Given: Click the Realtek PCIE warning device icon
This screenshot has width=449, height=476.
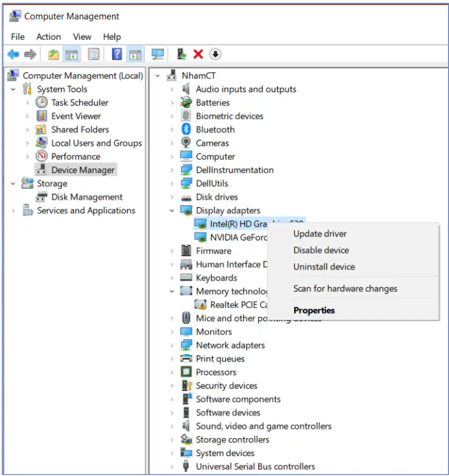Looking at the screenshot, I should click(x=200, y=304).
